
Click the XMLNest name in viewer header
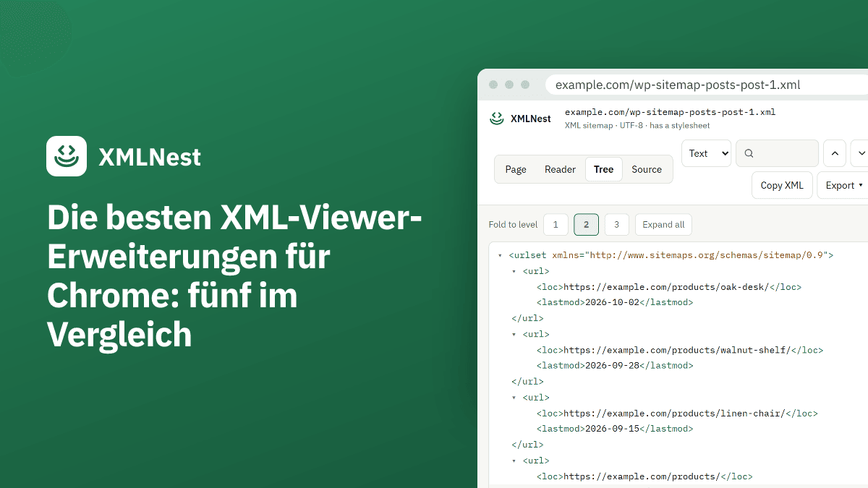[530, 119]
